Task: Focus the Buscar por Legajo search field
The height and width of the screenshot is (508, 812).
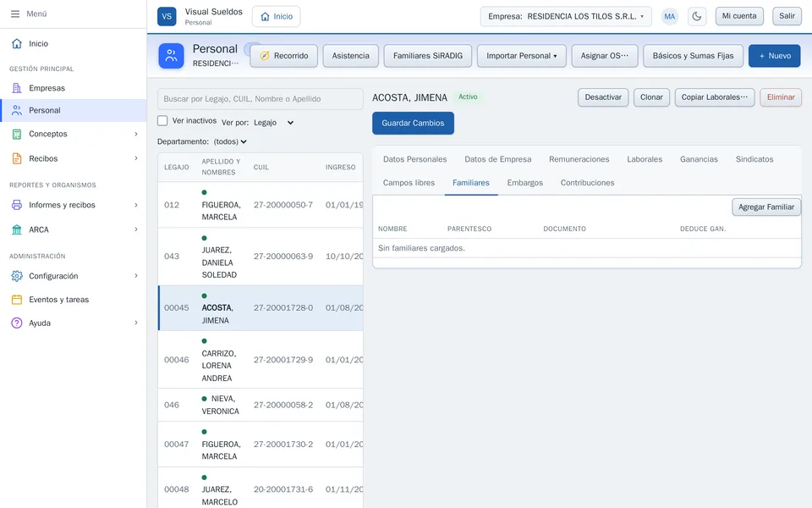Action: (260, 99)
